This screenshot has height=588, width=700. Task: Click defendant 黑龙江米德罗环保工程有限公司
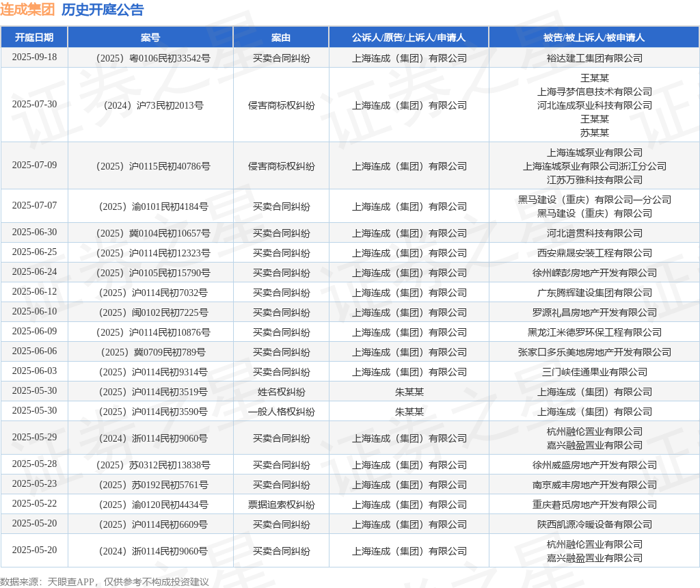(594, 332)
